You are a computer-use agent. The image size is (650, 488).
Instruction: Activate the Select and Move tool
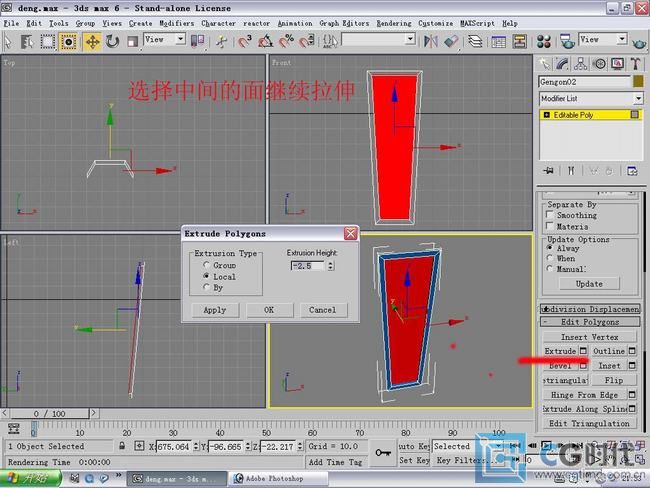pos(92,41)
